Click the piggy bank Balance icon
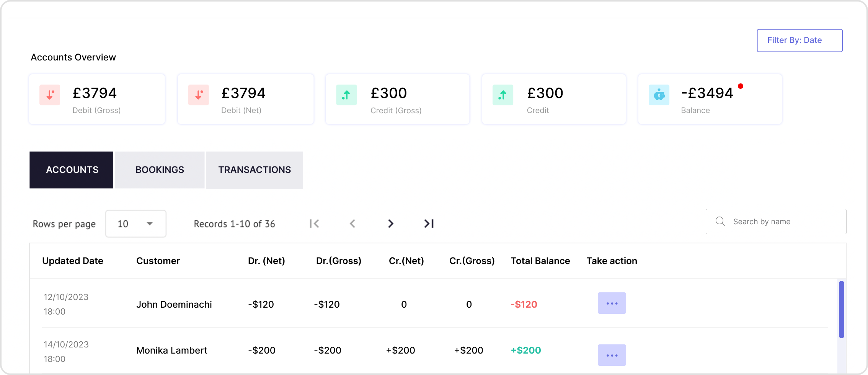The width and height of the screenshot is (868, 375). pyautogui.click(x=659, y=95)
